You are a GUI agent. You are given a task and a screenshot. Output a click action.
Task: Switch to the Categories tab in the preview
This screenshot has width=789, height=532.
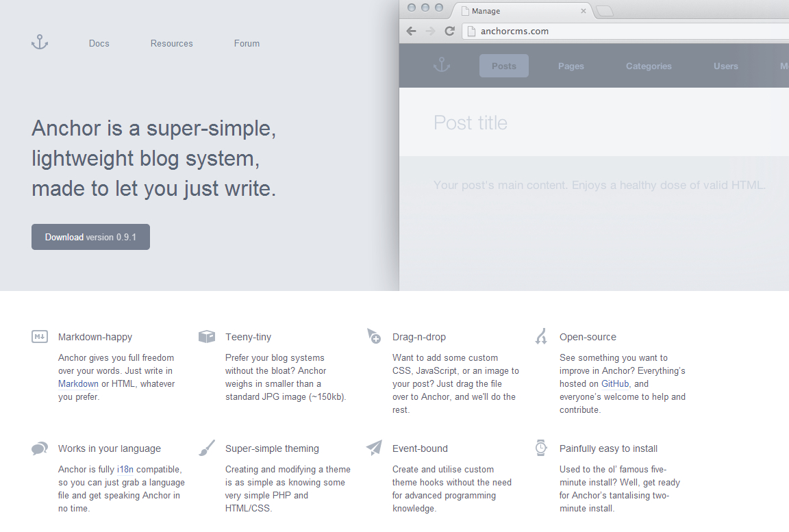[x=649, y=66]
